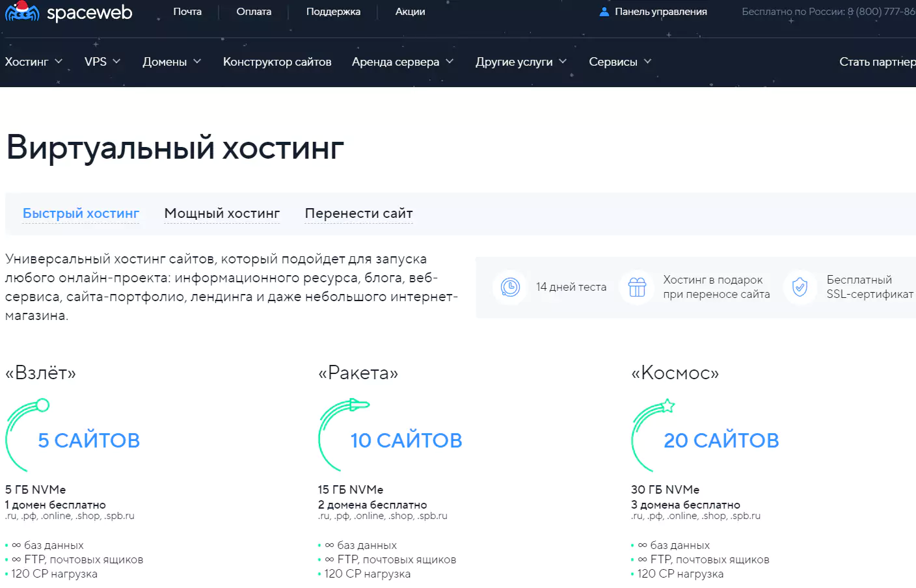The width and height of the screenshot is (916, 588).
Task: Click the Spaceweb spider logo icon
Action: 22,12
